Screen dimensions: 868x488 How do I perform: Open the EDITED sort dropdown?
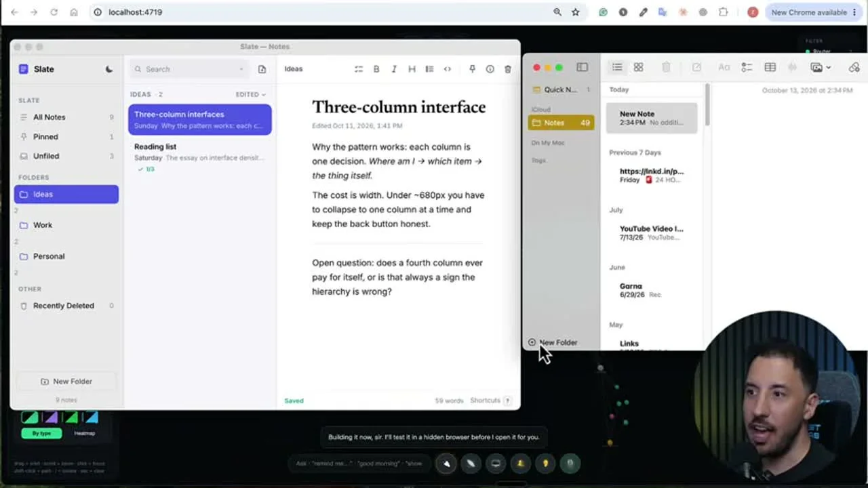point(251,94)
